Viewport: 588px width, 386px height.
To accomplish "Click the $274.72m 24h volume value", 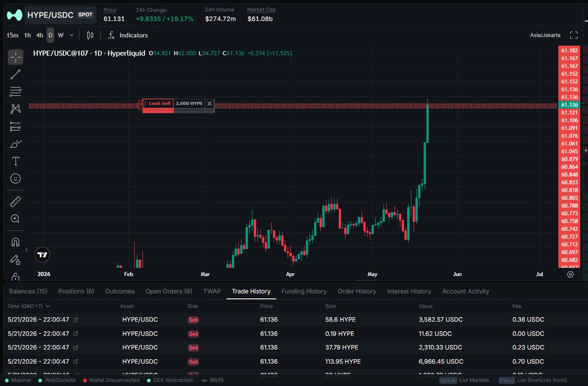I will point(220,19).
